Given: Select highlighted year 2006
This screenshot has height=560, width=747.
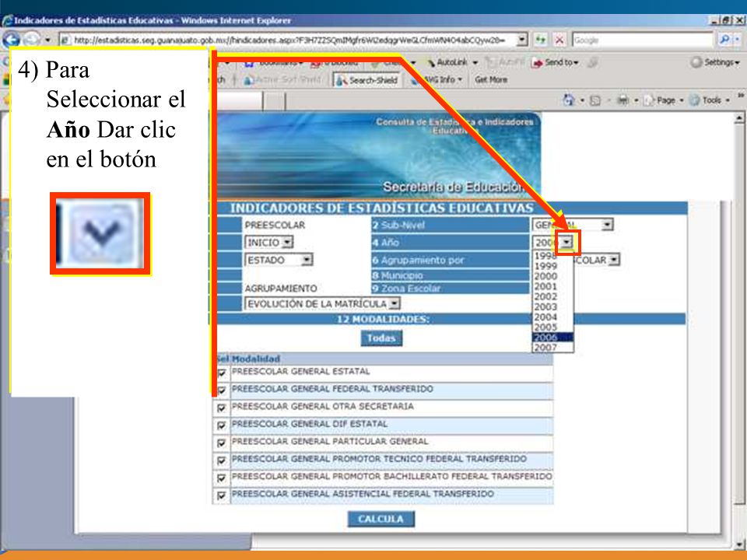Looking at the screenshot, I should (x=552, y=338).
